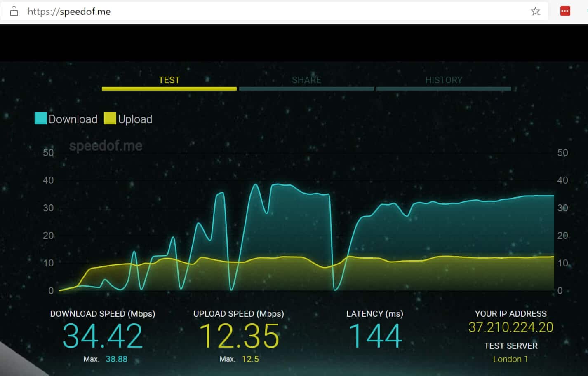The width and height of the screenshot is (588, 376).
Task: Toggle the Upload legend label
Action: [135, 119]
